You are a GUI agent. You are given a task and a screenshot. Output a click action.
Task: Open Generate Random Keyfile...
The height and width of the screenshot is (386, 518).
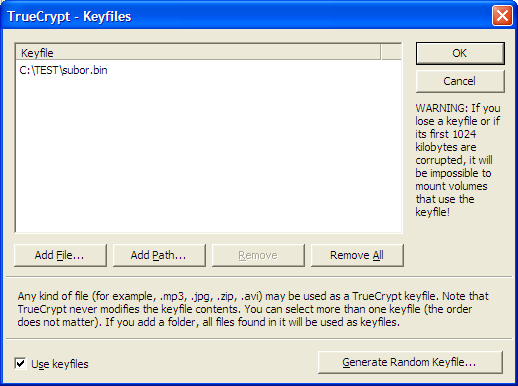point(410,362)
